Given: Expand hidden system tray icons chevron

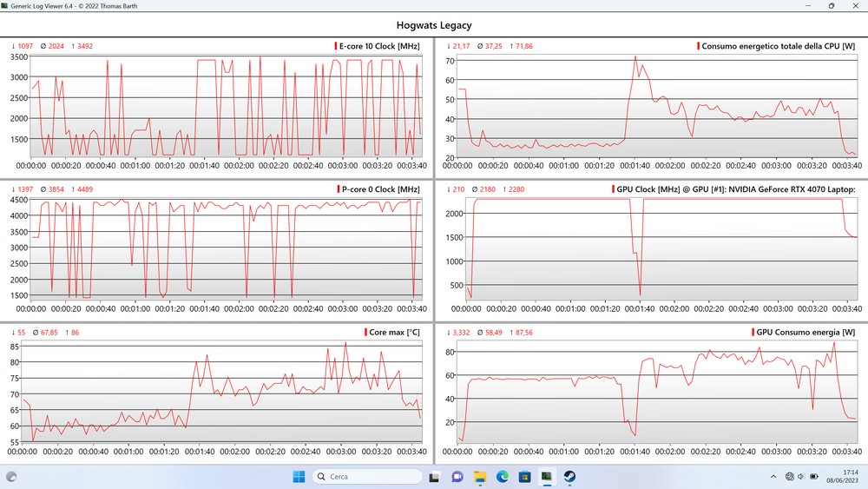Looking at the screenshot, I should (x=773, y=476).
